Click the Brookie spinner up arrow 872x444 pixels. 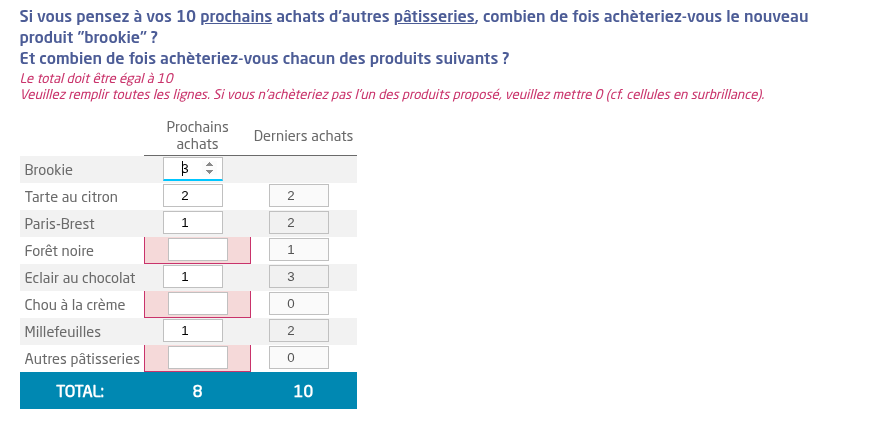209,165
